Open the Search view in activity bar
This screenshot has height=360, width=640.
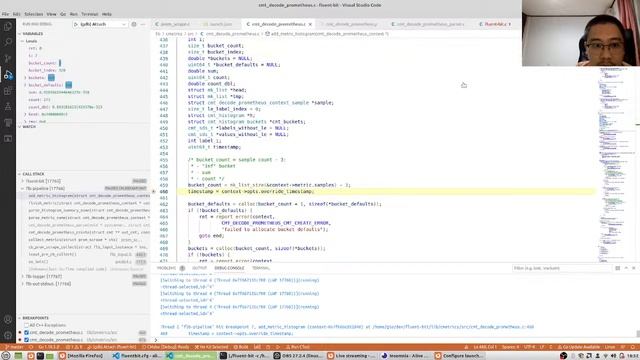[x=8, y=42]
